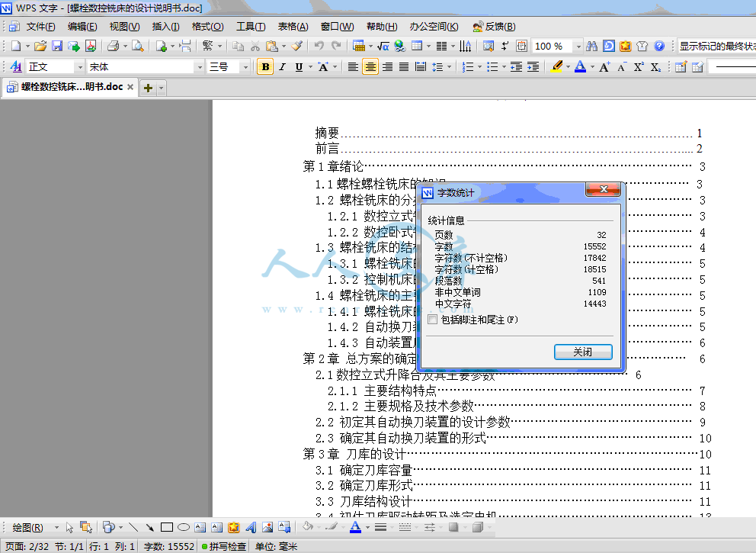Image resolution: width=756 pixels, height=553 pixels.
Task: Open the 插入 menu
Action: pyautogui.click(x=165, y=27)
